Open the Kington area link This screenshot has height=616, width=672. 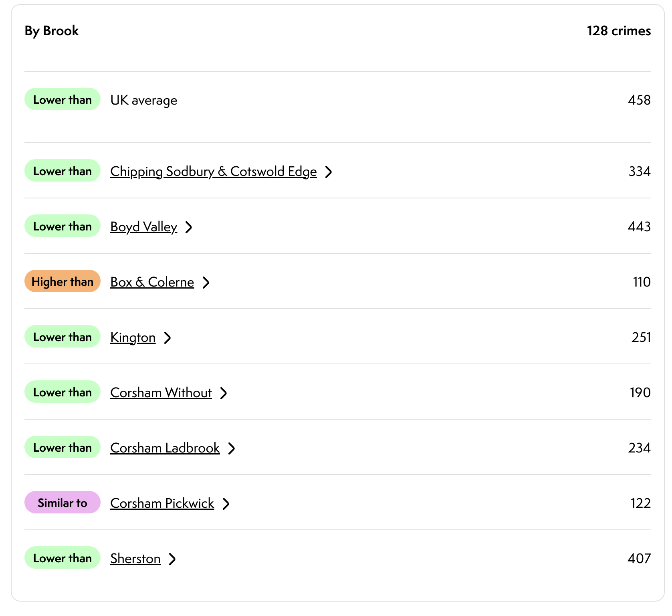[133, 337]
